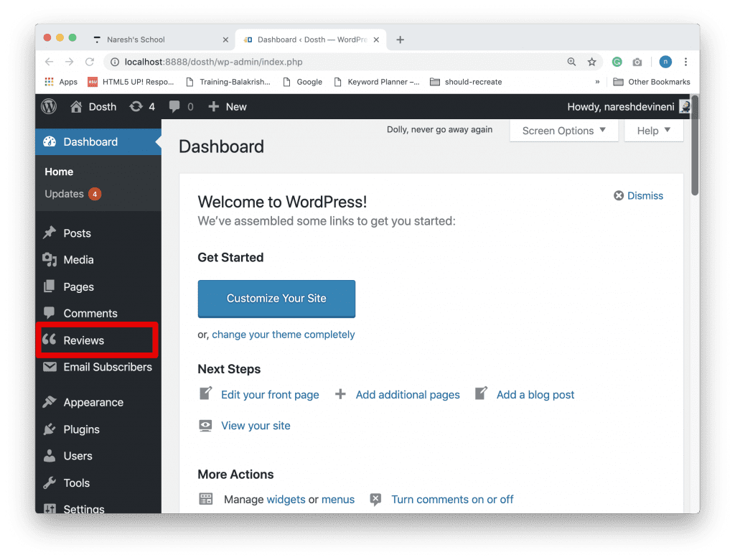Open the Media library icon in sidebar
735x560 pixels.
tap(50, 259)
